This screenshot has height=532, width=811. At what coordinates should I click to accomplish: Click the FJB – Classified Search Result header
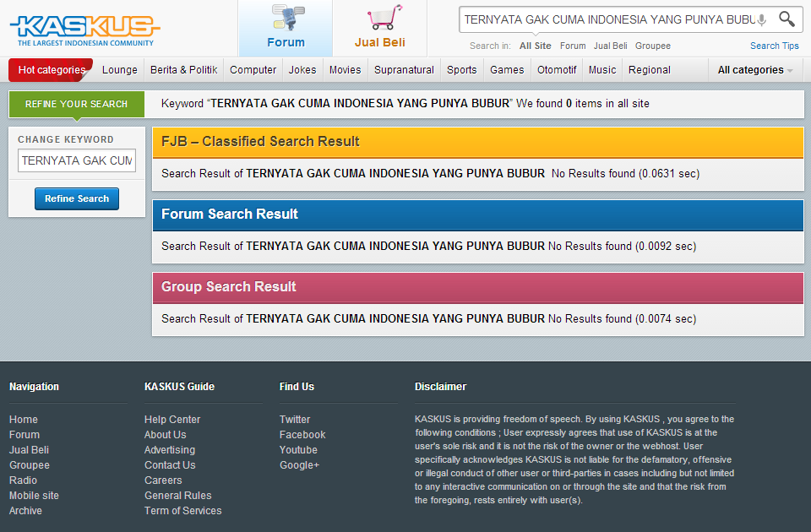(477, 142)
